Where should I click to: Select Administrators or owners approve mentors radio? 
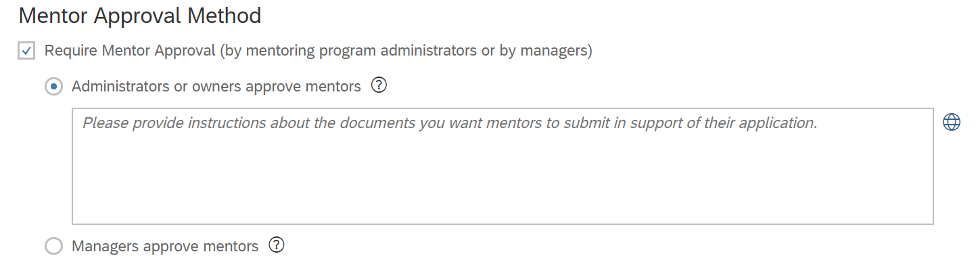[53, 87]
